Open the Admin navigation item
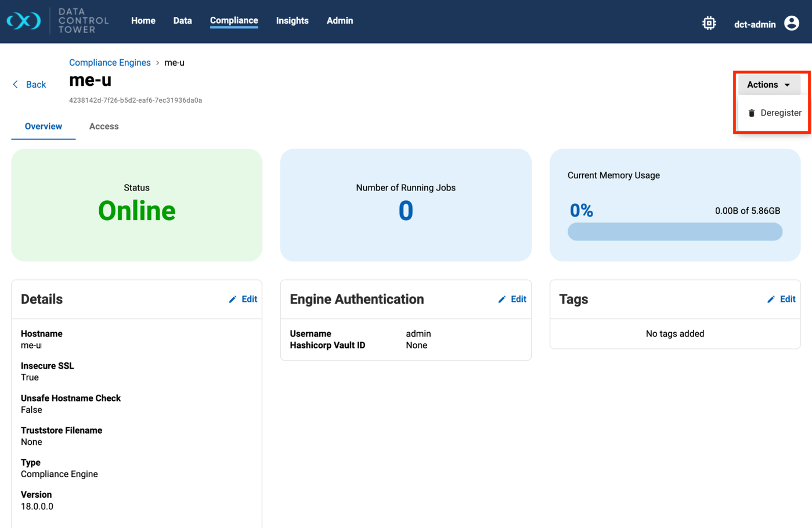The image size is (812, 529). coord(340,21)
